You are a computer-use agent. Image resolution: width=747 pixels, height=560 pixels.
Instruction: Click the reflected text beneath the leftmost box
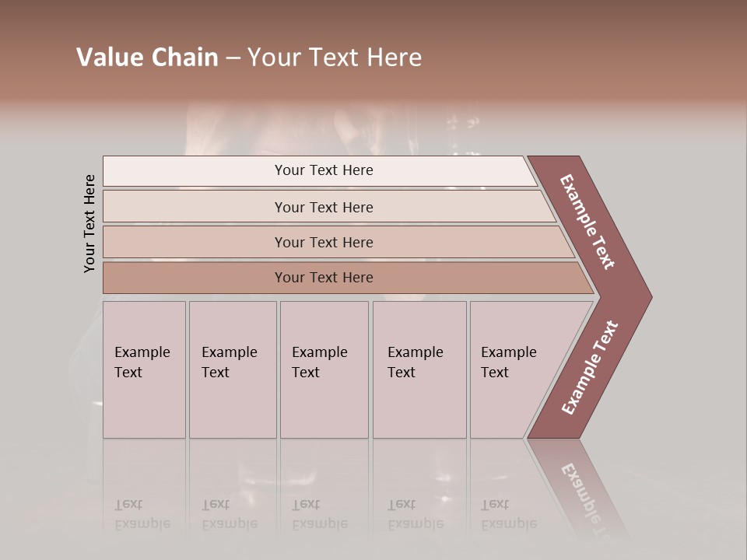point(142,514)
